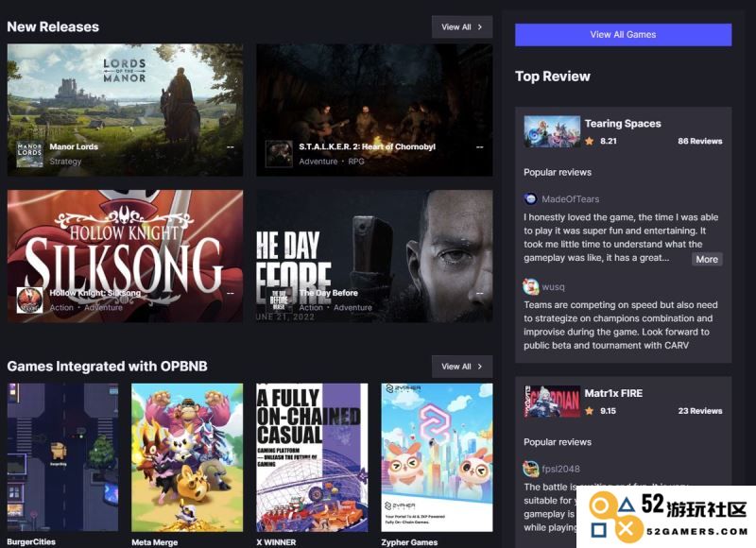Image resolution: width=756 pixels, height=548 pixels.
Task: Click the Hollow Knight: Silksong small icon
Action: pyautogui.click(x=30, y=300)
